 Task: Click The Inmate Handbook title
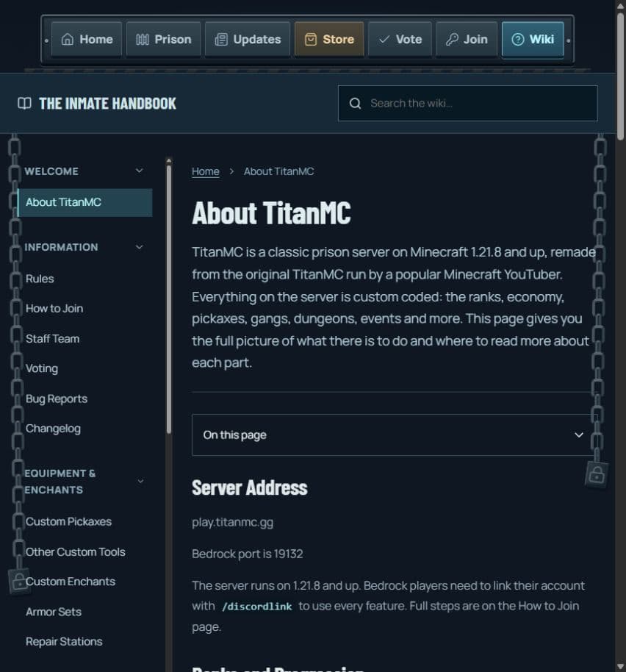tap(107, 103)
